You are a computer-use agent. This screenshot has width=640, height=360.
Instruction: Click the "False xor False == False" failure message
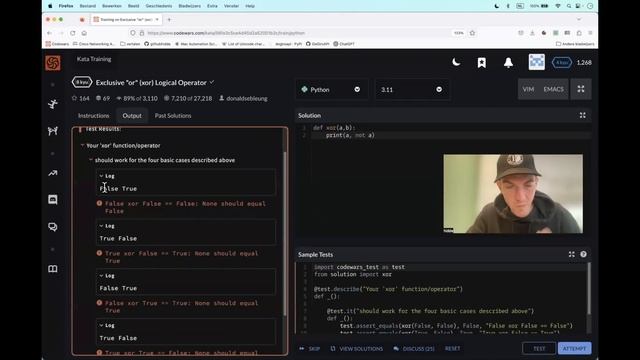tap(185, 207)
